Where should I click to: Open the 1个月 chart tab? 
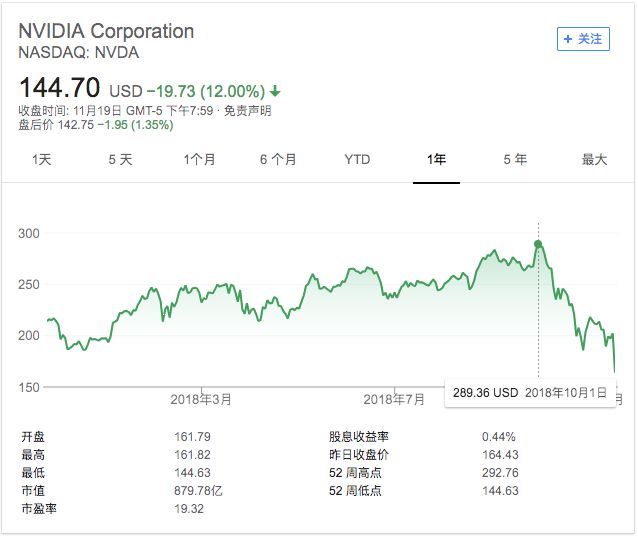(x=199, y=160)
